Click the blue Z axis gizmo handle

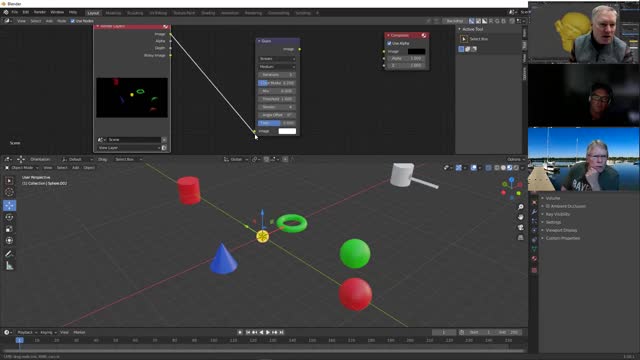[511, 179]
